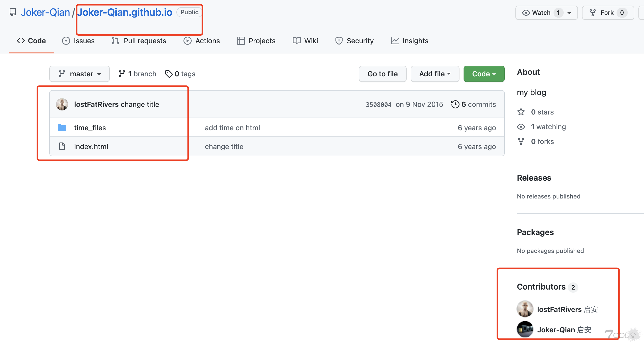Click the Go to file button
Screen dimensions: 644x343
[382, 74]
